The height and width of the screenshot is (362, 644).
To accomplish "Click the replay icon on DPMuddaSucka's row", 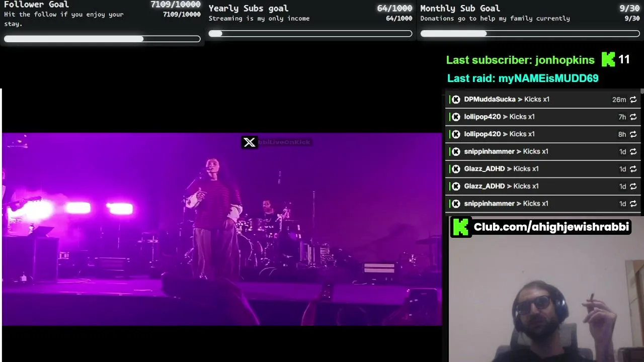I will pos(633,100).
